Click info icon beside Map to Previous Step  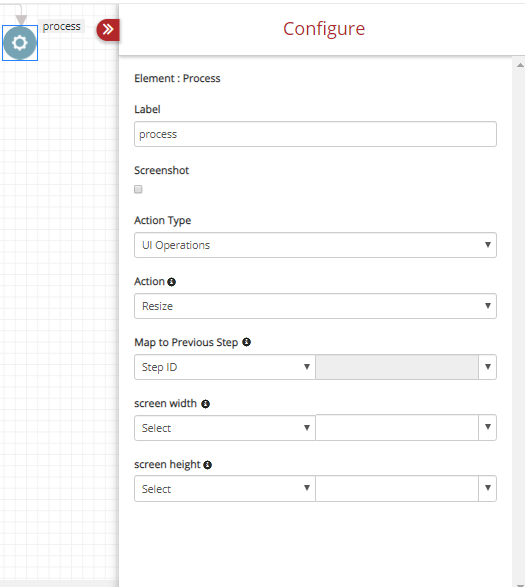[x=246, y=342]
